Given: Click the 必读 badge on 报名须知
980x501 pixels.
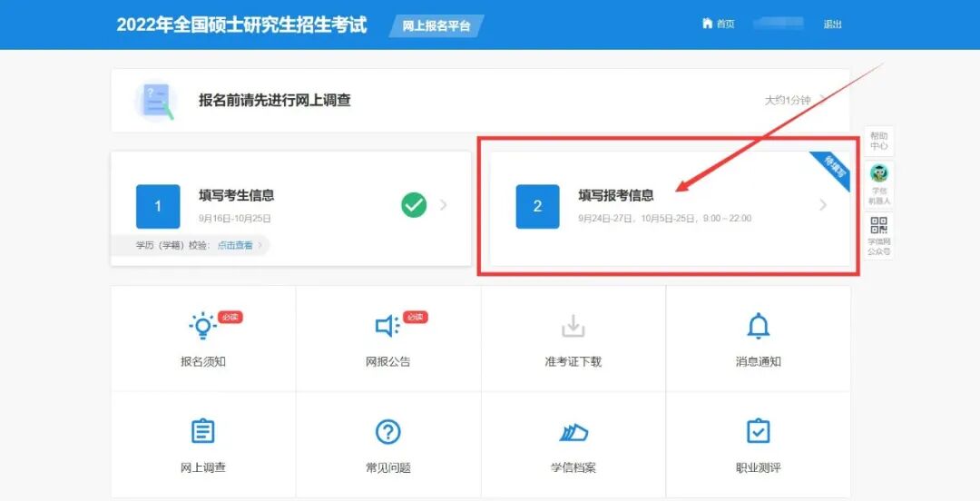Looking at the screenshot, I should [x=230, y=317].
